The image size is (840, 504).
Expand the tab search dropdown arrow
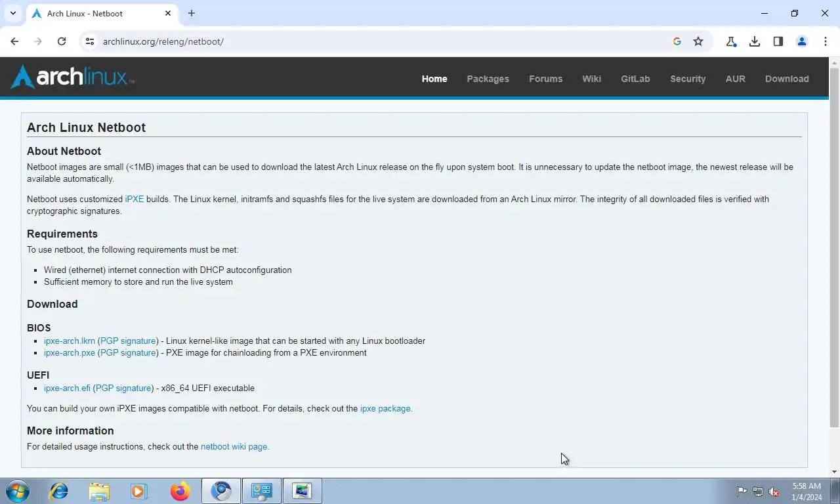point(13,13)
